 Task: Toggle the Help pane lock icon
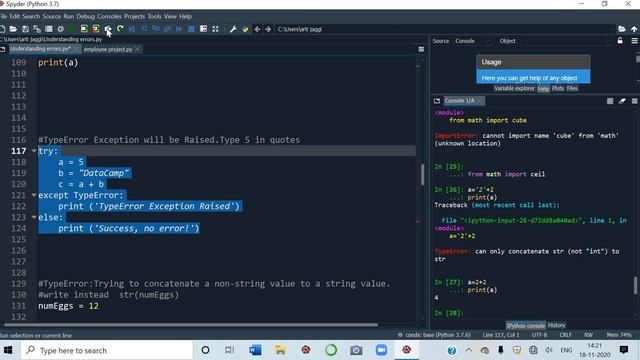620,41
